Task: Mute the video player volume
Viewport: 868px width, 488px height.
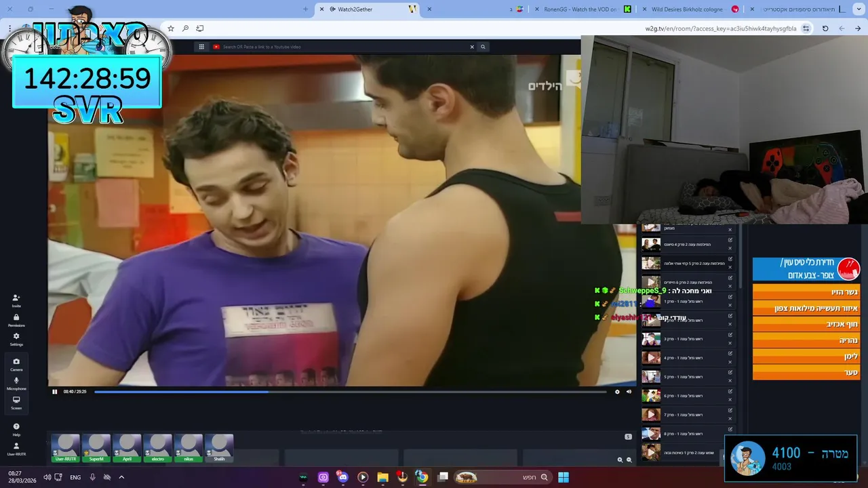Action: pyautogui.click(x=629, y=392)
